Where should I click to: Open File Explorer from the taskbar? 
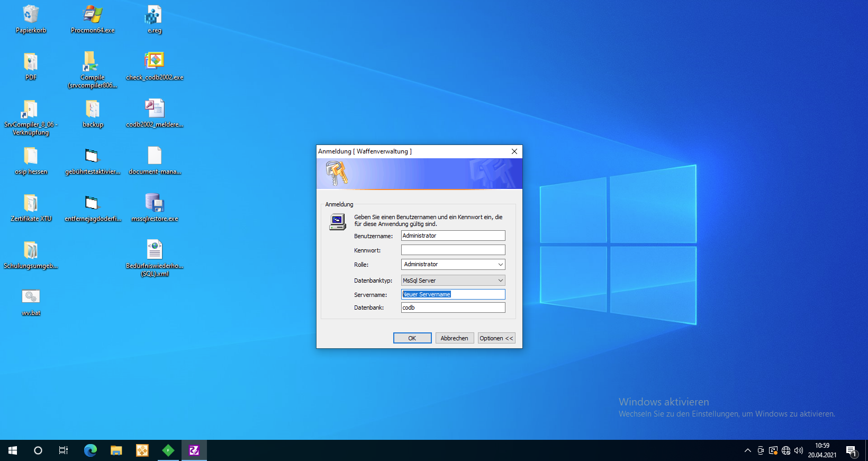click(116, 450)
